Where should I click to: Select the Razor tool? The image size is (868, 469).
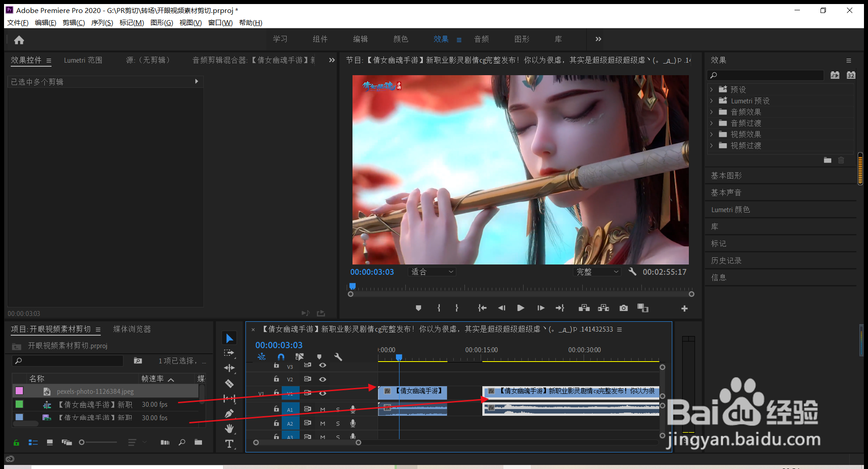[229, 384]
